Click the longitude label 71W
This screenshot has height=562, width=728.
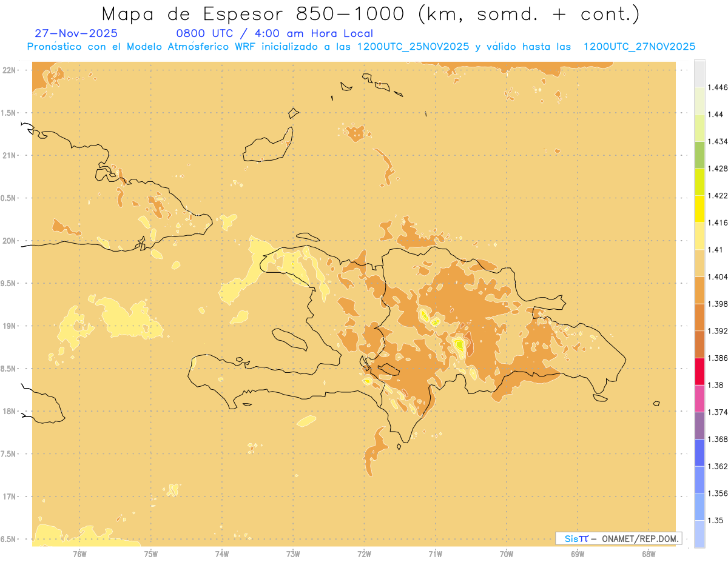click(x=435, y=554)
